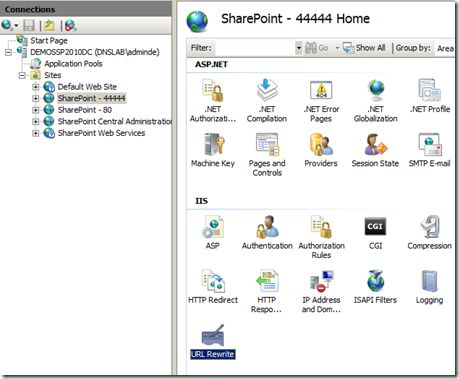This screenshot has width=459, height=379.
Task: Expand the SharePoint - 44444 node
Action: click(35, 99)
